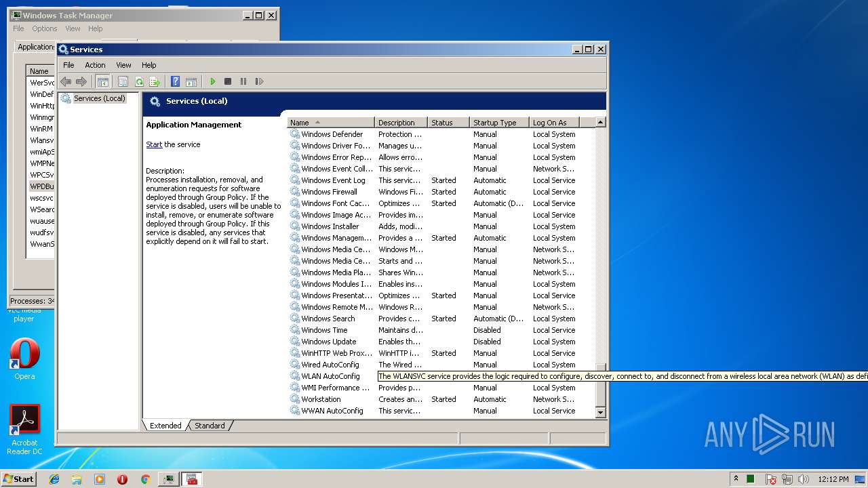Open Help menu in Services window

149,65
